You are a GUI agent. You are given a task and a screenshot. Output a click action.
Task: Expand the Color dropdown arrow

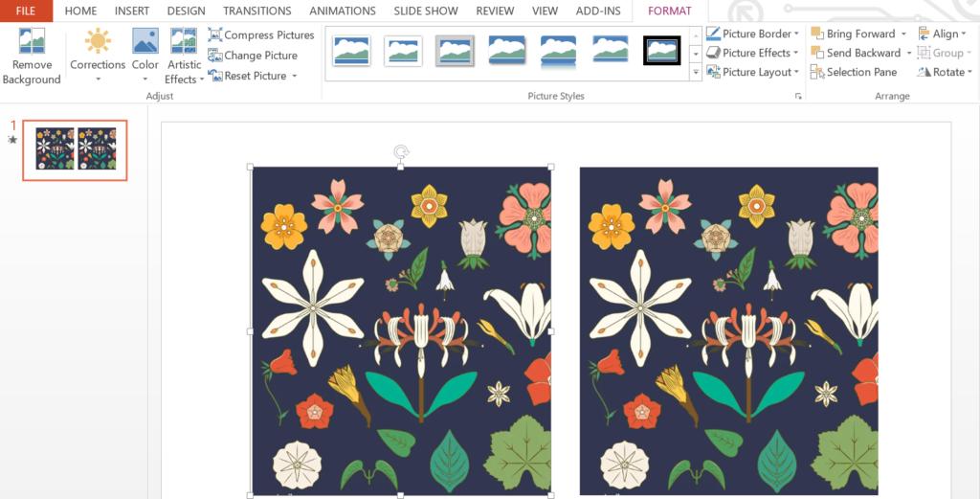pyautogui.click(x=145, y=79)
